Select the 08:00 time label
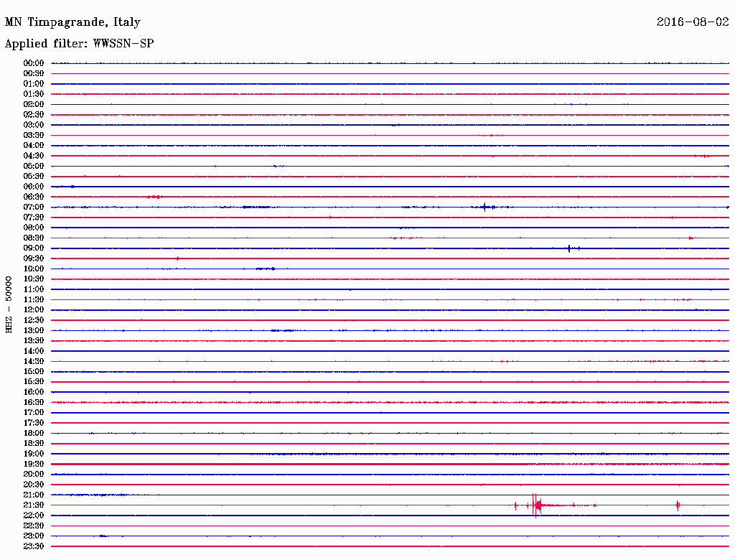Screen dimensions: 735x560 tap(34, 228)
